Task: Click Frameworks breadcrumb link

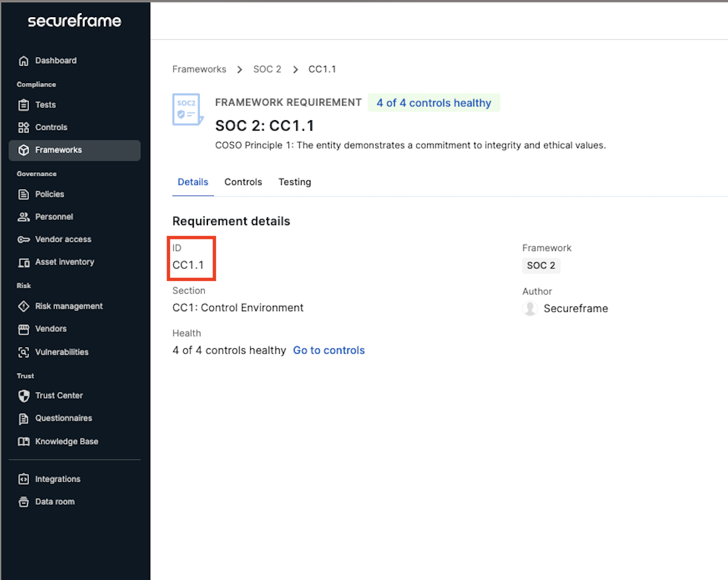Action: coord(199,69)
